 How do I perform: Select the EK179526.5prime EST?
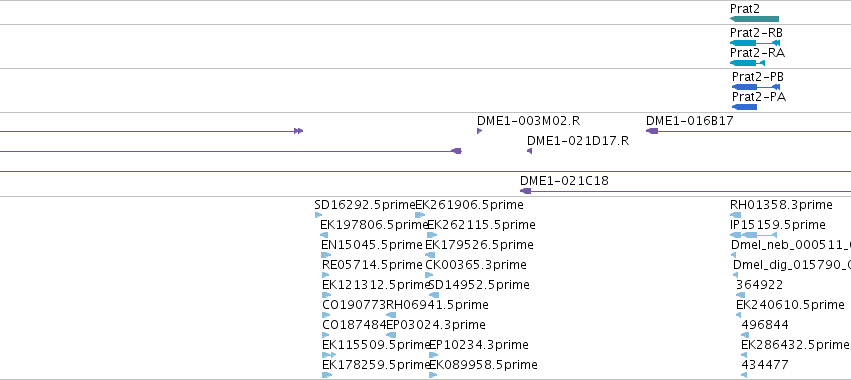(430, 255)
